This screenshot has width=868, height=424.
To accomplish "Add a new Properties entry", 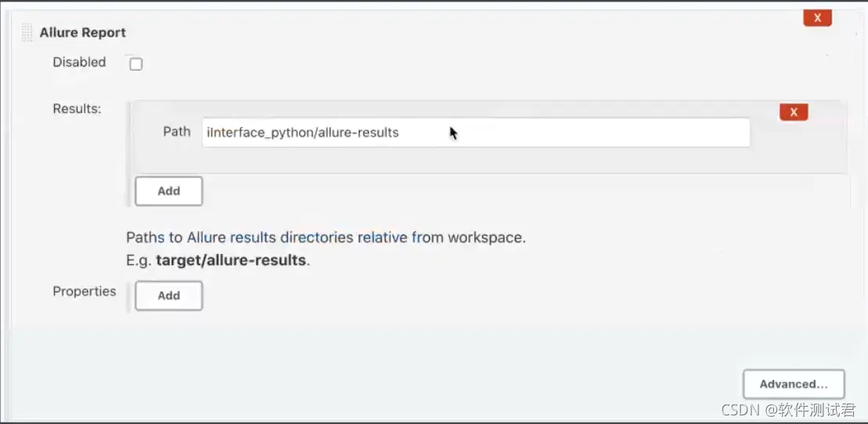I will tap(169, 295).
